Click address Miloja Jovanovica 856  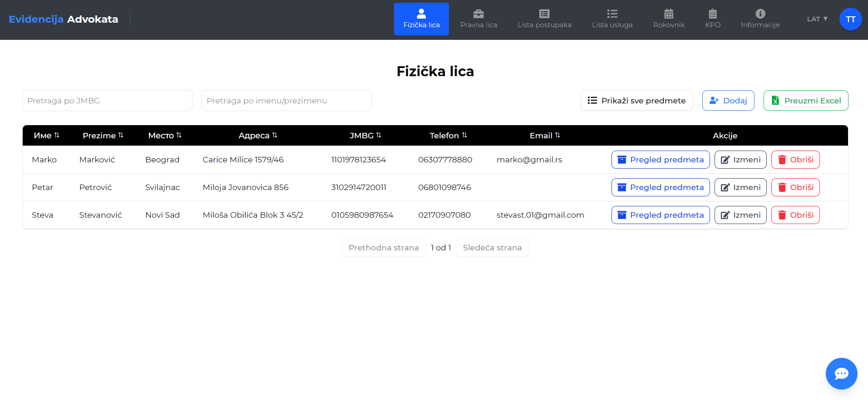(246, 187)
